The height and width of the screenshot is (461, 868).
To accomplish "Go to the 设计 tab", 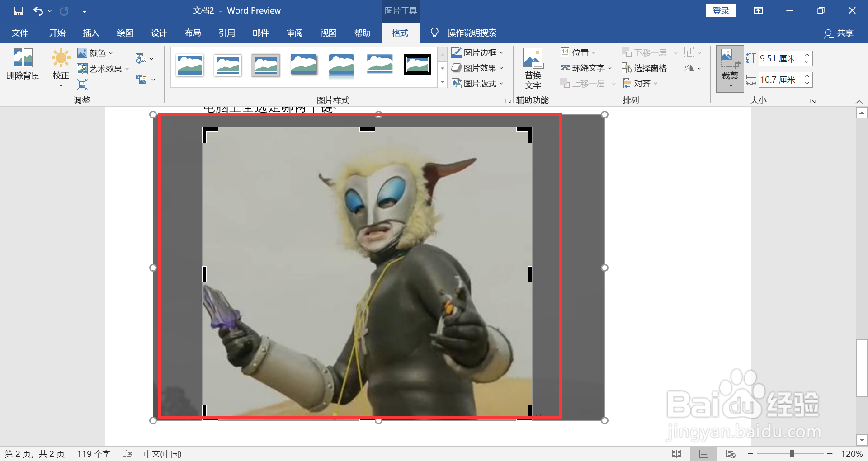I will (159, 33).
